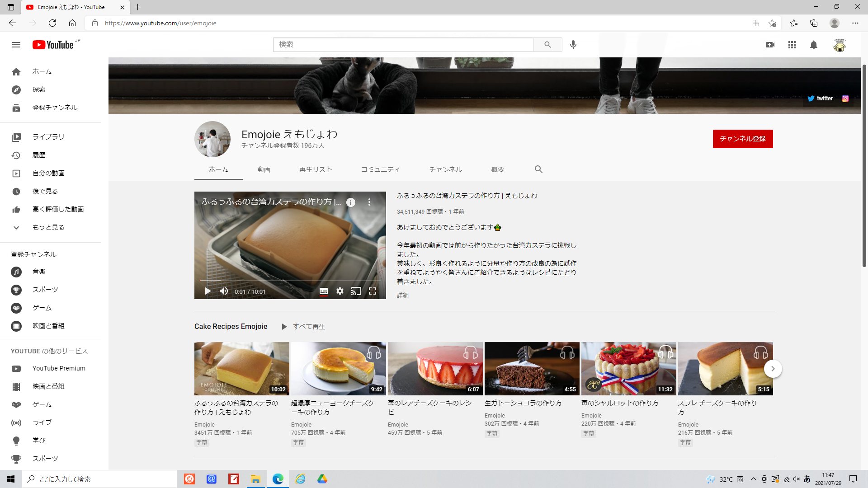Reload the page in the browser

click(x=52, y=23)
